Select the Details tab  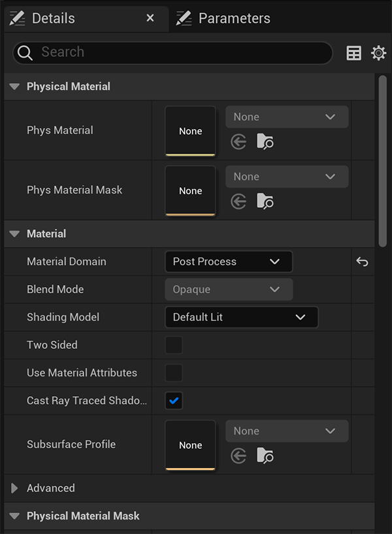[x=54, y=18]
